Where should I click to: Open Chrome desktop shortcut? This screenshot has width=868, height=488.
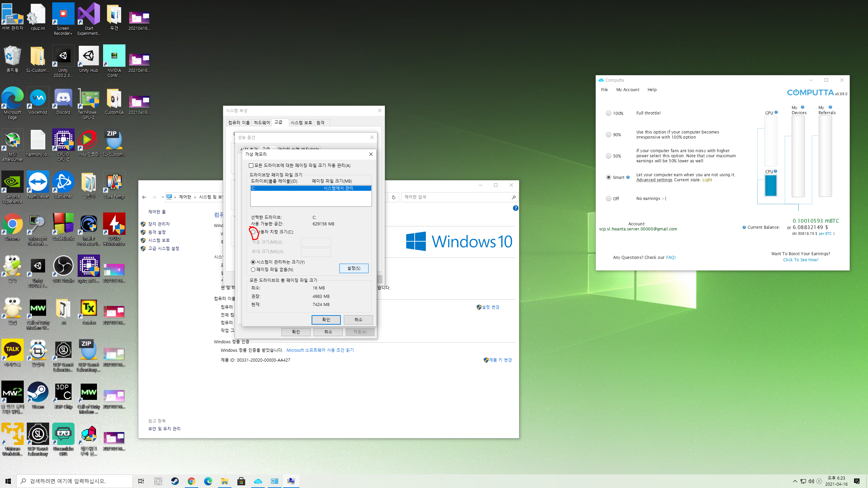point(13,227)
